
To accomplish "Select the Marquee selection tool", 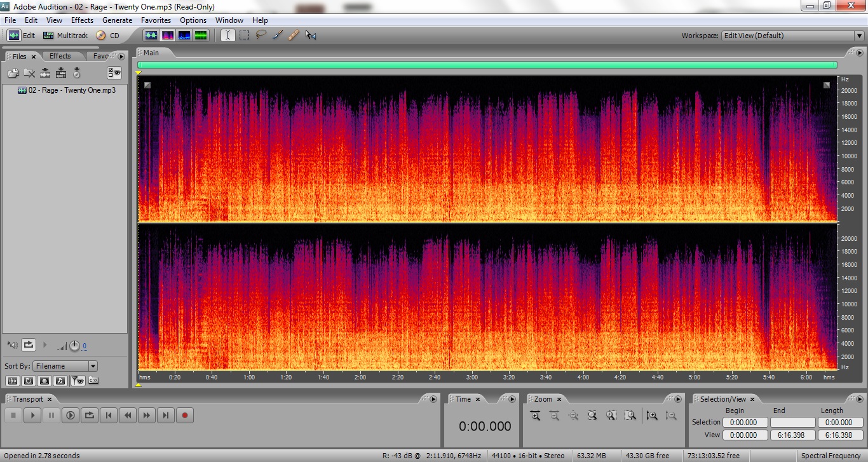I will click(x=245, y=36).
